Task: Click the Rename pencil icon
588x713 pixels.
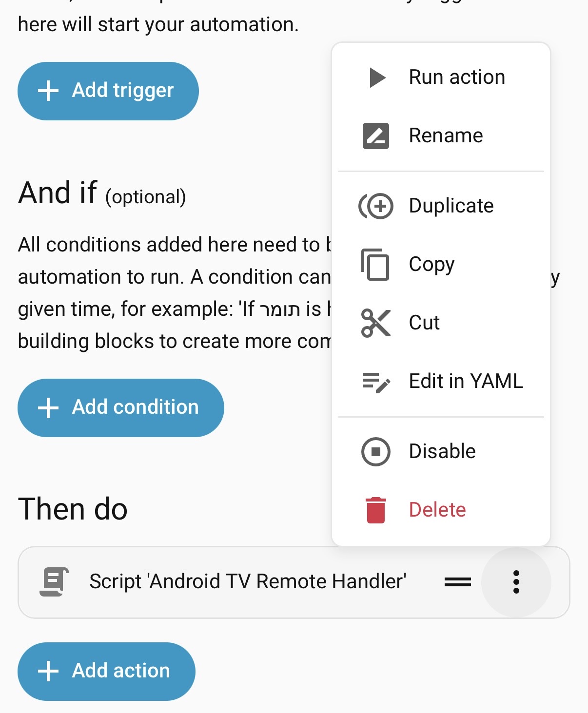Action: click(375, 135)
